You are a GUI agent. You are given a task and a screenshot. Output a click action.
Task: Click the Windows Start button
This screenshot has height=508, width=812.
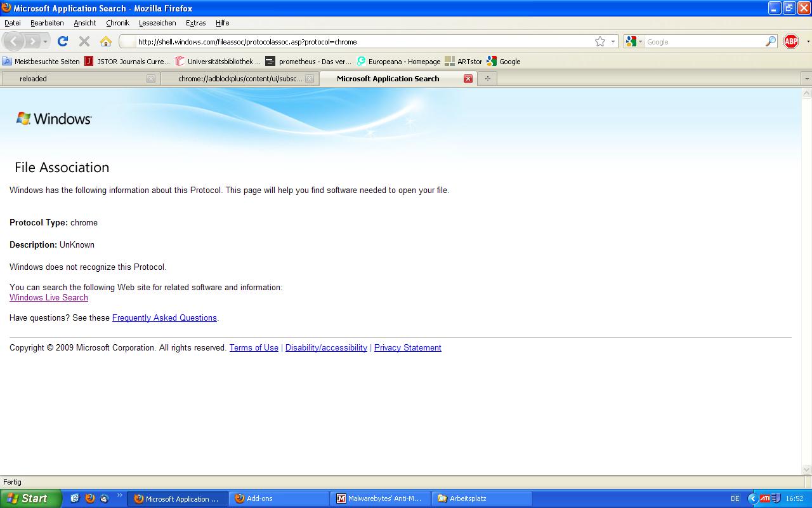coord(30,498)
